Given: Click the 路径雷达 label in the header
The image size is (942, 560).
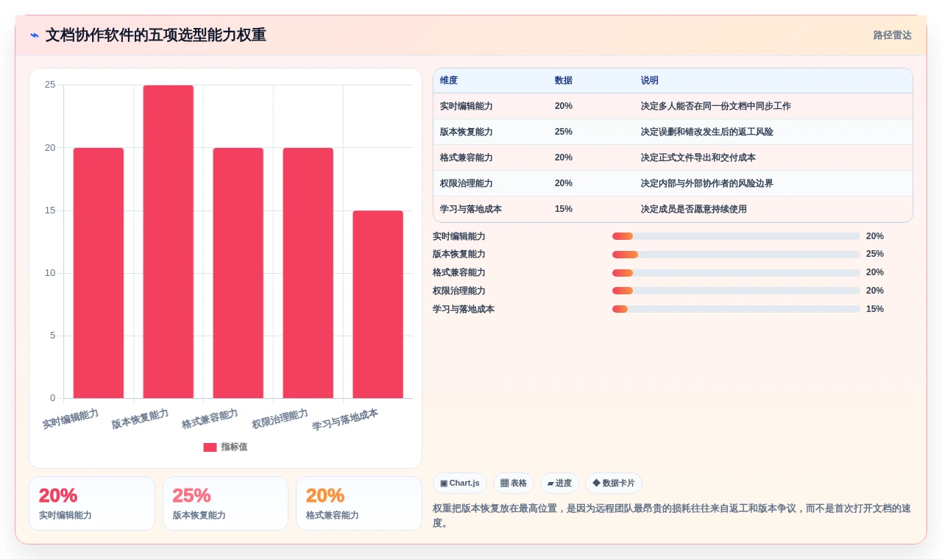Looking at the screenshot, I should pos(892,35).
